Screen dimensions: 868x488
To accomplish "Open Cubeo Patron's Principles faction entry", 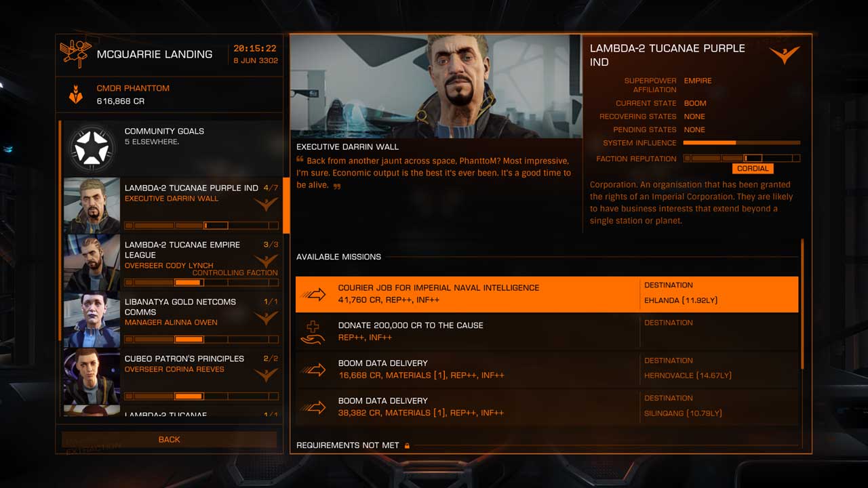I will (x=200, y=375).
